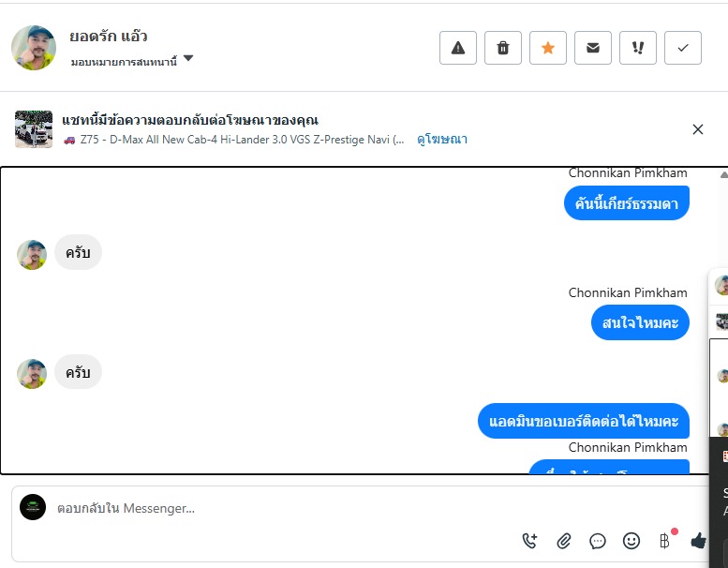Click the phone call request icon
Image resolution: width=728 pixels, height=568 pixels.
click(530, 541)
